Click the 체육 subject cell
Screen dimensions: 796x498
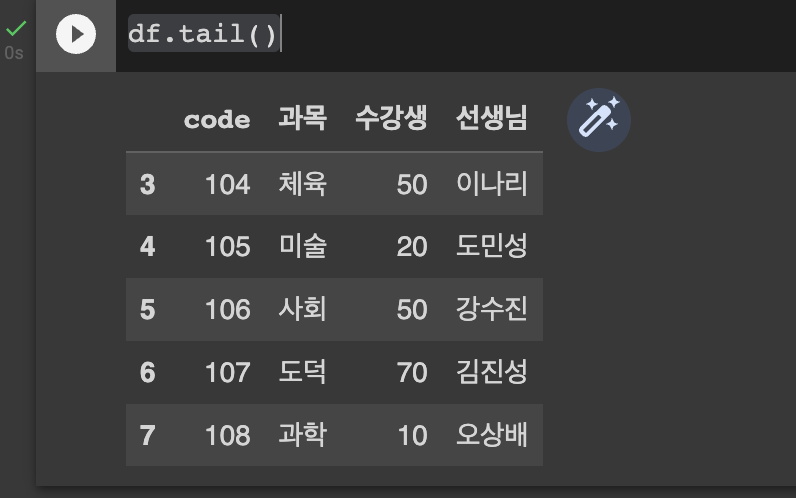click(302, 184)
